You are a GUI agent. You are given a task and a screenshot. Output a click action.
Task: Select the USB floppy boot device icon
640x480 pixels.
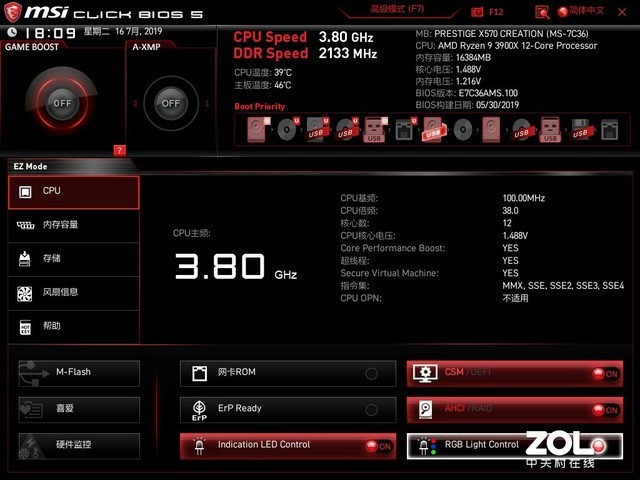point(580,130)
